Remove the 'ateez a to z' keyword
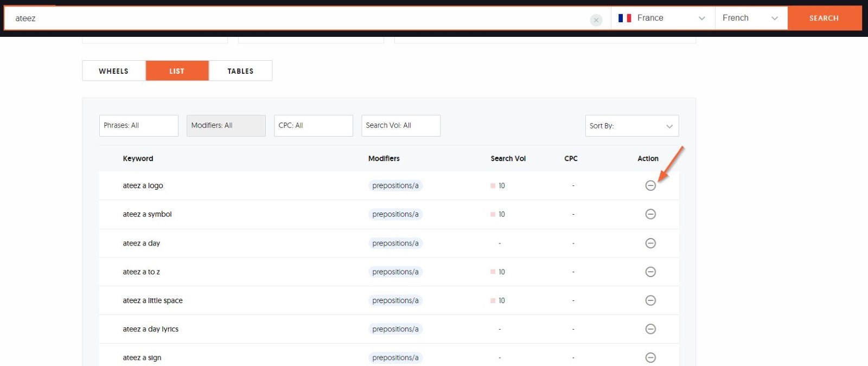This screenshot has height=366, width=868. click(x=650, y=272)
